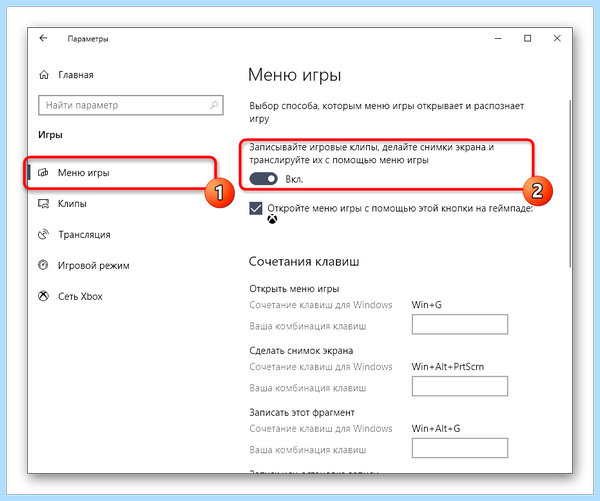Go to Главная settings page
600x501 pixels.
tap(76, 75)
